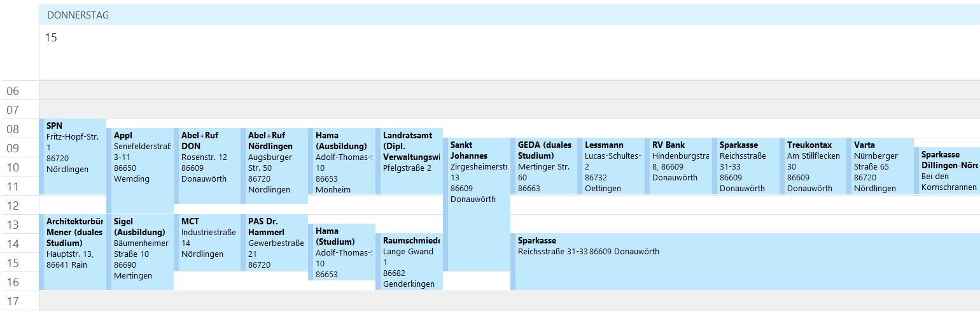The height and width of the screenshot is (311, 980).
Task: Click the 12 hour label
Action: pyautogui.click(x=13, y=206)
